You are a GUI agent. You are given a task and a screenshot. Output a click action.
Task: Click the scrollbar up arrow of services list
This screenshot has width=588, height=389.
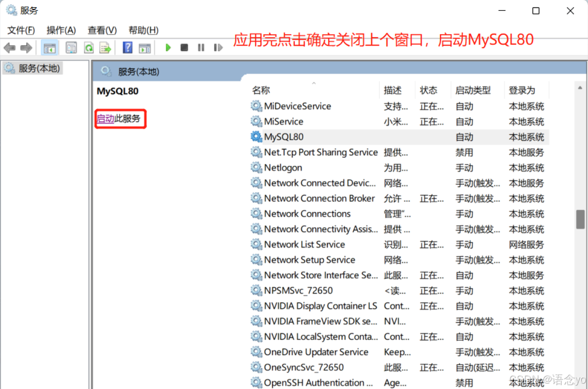[x=580, y=88]
